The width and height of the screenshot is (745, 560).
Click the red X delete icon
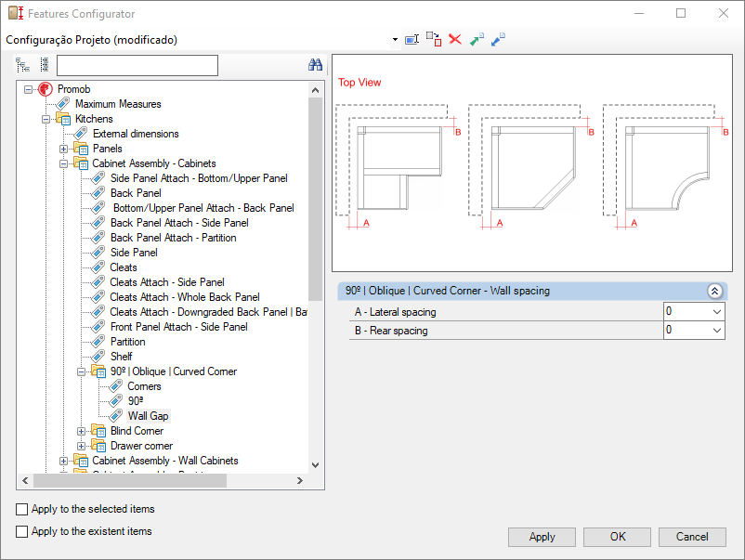[x=455, y=39]
